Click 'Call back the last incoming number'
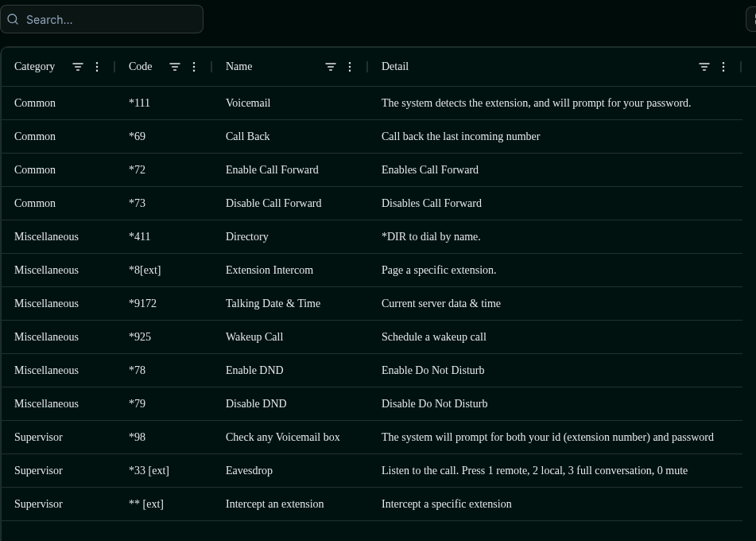This screenshot has height=541, width=756. 460,136
